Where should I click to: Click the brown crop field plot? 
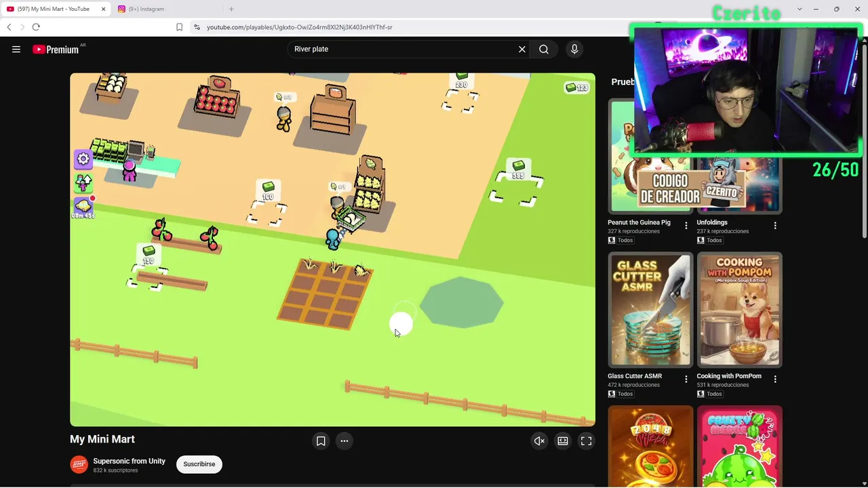pos(325,295)
